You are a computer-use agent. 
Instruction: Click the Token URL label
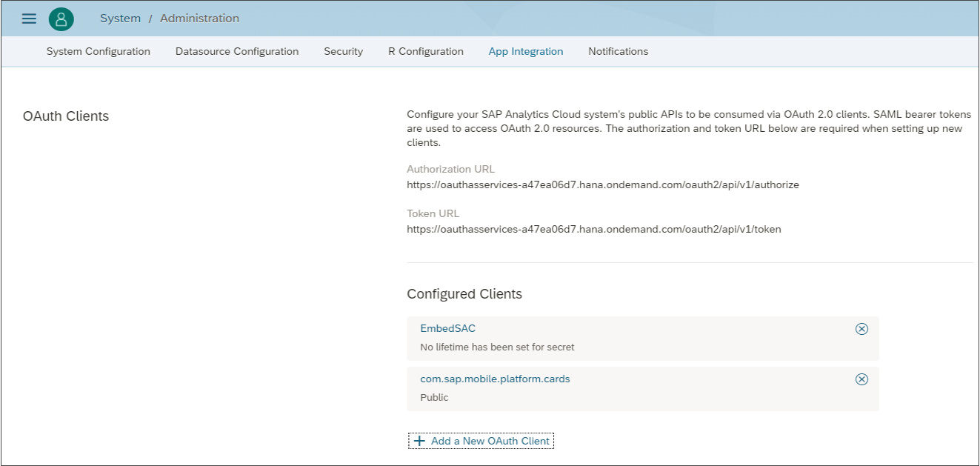433,213
